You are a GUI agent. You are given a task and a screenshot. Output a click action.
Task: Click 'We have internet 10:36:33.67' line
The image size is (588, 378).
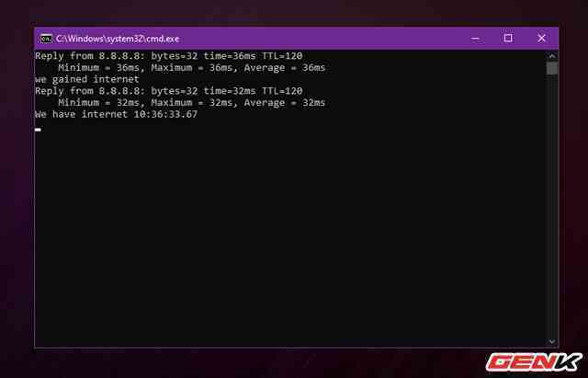(x=117, y=114)
